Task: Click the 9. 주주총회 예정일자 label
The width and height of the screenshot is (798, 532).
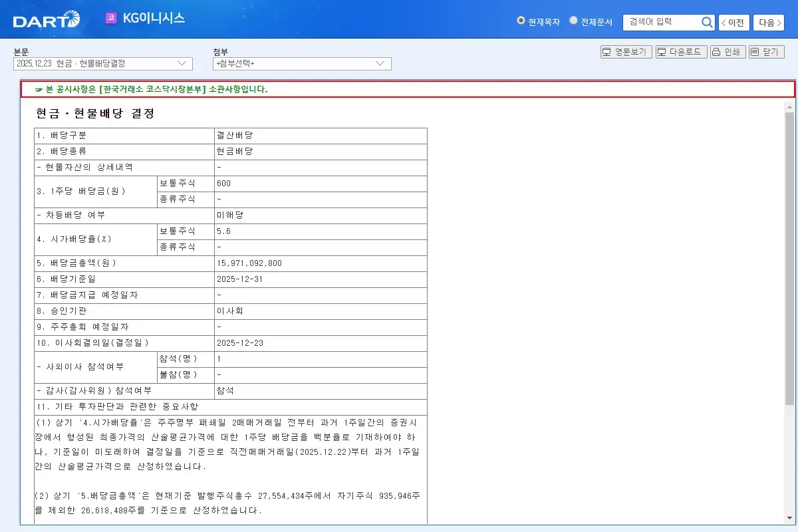Action: (83, 327)
